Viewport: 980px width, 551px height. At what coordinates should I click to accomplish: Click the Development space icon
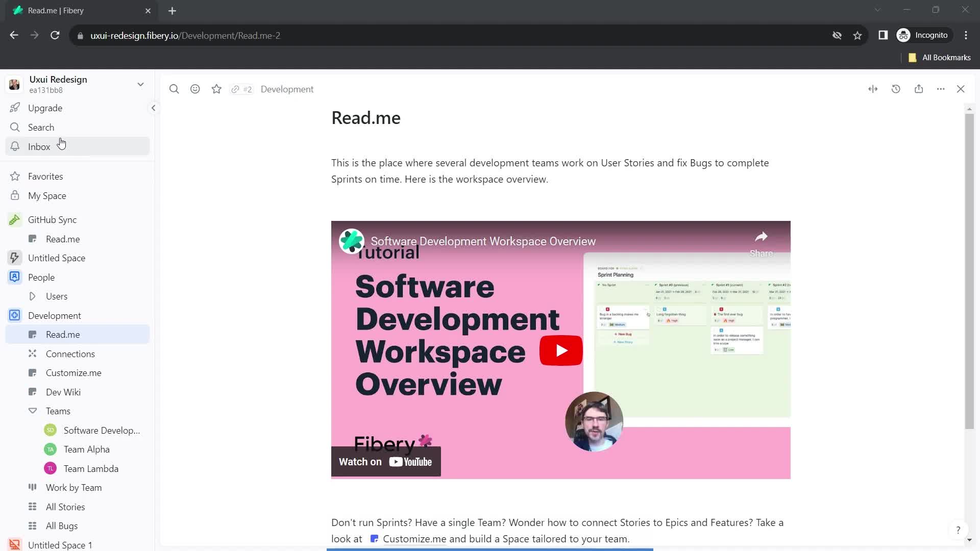[x=15, y=315]
